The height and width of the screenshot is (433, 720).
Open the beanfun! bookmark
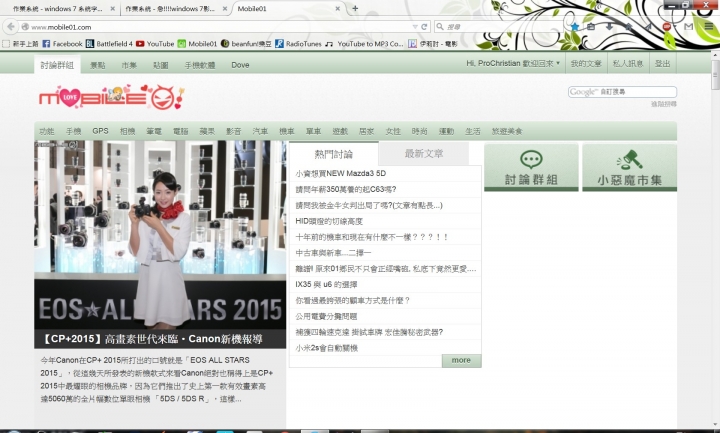[246, 44]
